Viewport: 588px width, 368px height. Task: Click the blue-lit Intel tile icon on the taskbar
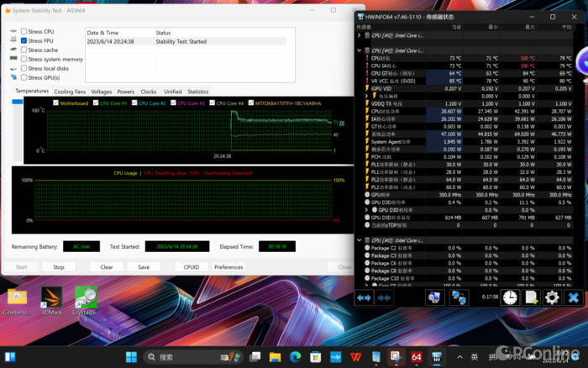[336, 357]
